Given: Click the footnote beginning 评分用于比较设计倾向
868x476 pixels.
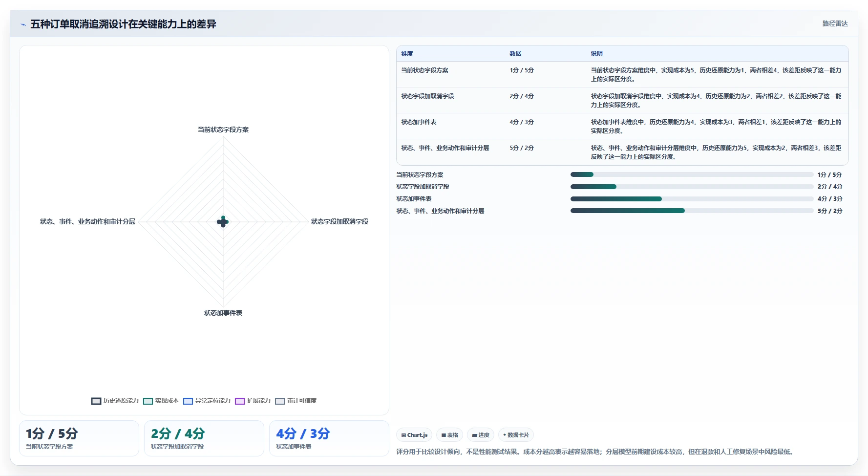Looking at the screenshot, I should click(596, 452).
